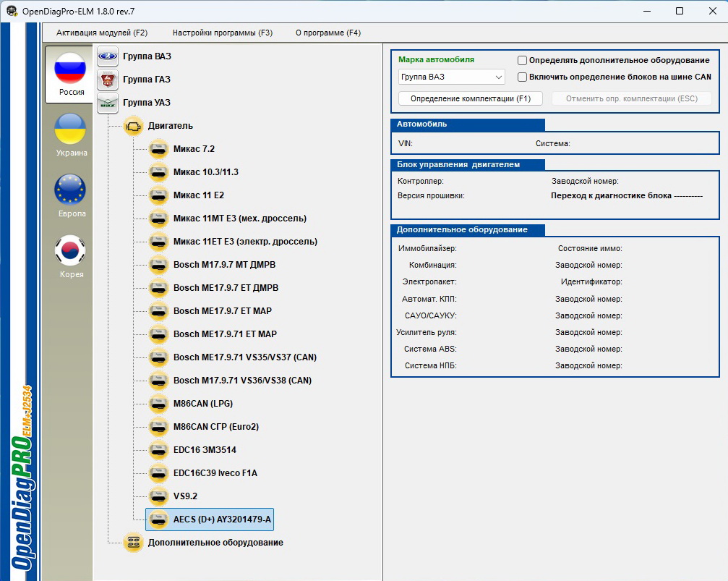This screenshot has height=581, width=728.
Task: Enable Определять дополнительное оборудование checkbox
Action: pos(523,61)
